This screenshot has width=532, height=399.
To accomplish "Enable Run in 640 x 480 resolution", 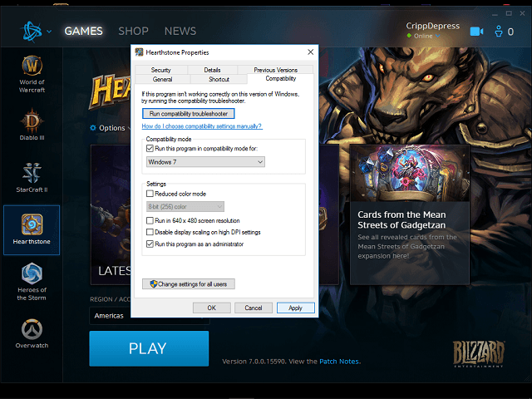I will click(x=150, y=220).
